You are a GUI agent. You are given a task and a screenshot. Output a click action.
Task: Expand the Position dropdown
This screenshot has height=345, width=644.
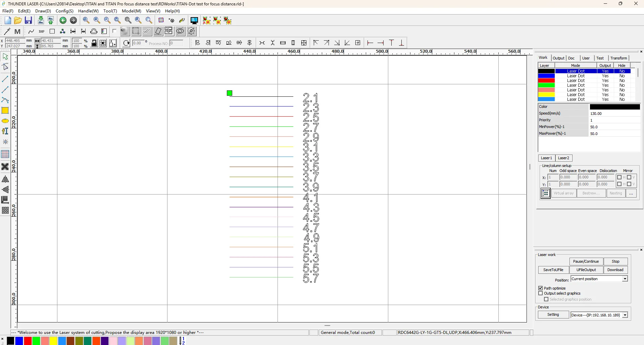pyautogui.click(x=625, y=279)
